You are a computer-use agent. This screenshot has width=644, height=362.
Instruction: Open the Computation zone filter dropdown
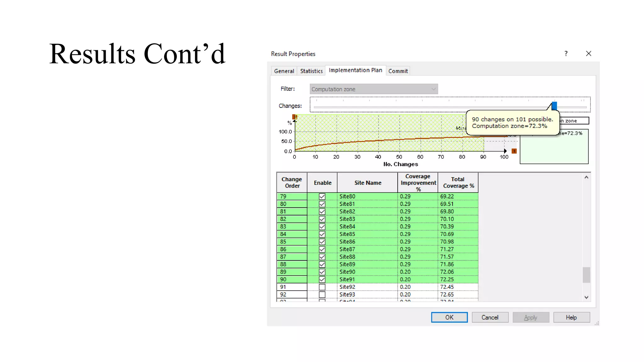[373, 89]
